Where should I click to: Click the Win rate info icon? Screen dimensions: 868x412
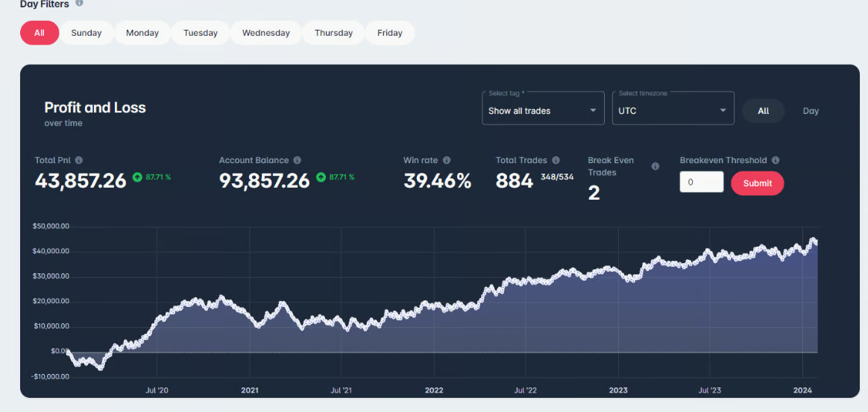click(x=447, y=160)
